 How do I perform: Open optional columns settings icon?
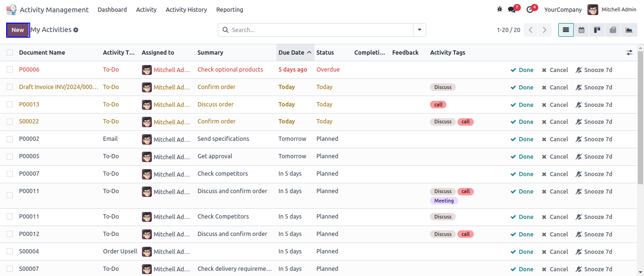(x=629, y=53)
